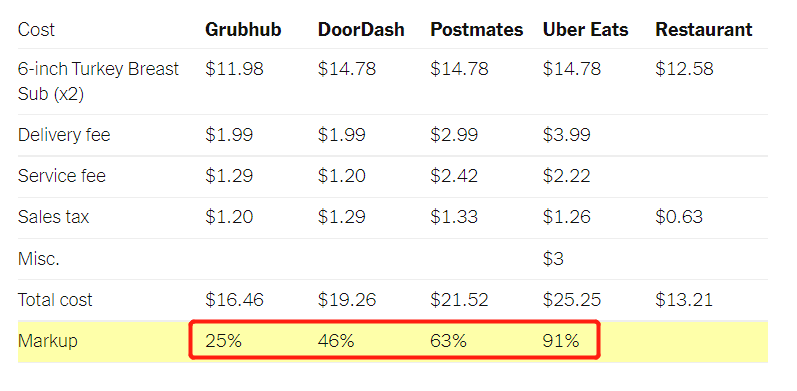Image resolution: width=797 pixels, height=391 pixels.
Task: Select the highlighted Markup row label
Action: point(48,341)
